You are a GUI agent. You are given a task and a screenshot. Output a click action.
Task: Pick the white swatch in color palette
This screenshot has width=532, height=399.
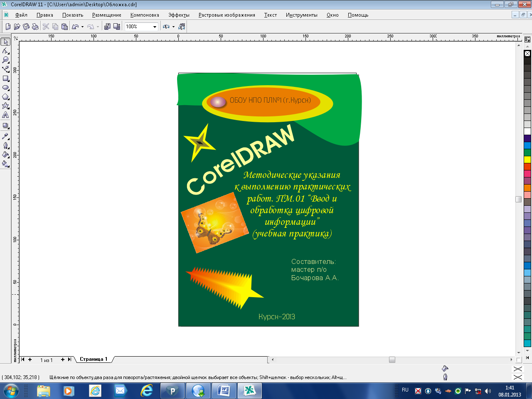(527, 131)
